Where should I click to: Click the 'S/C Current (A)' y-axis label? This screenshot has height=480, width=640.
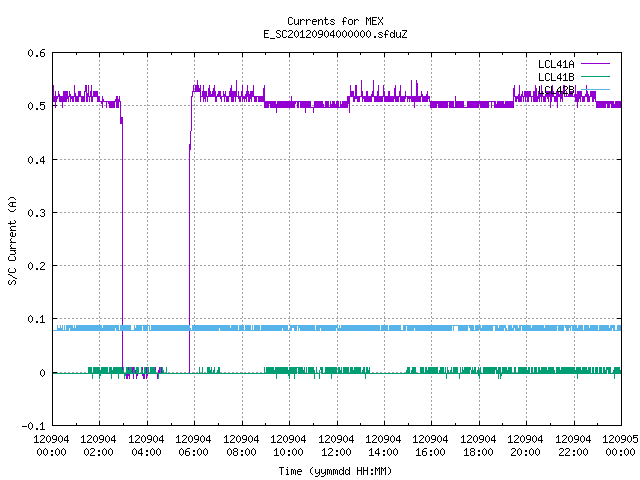click(12, 240)
